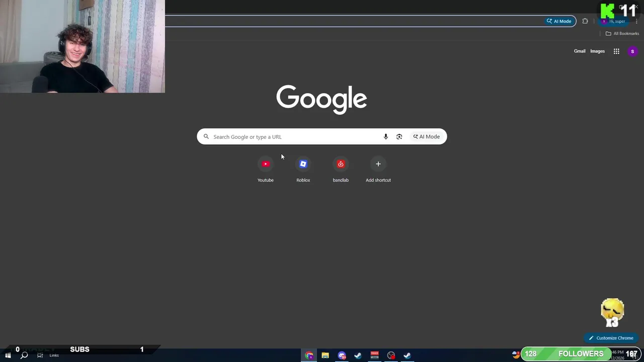Click the Google logo

coord(321,99)
